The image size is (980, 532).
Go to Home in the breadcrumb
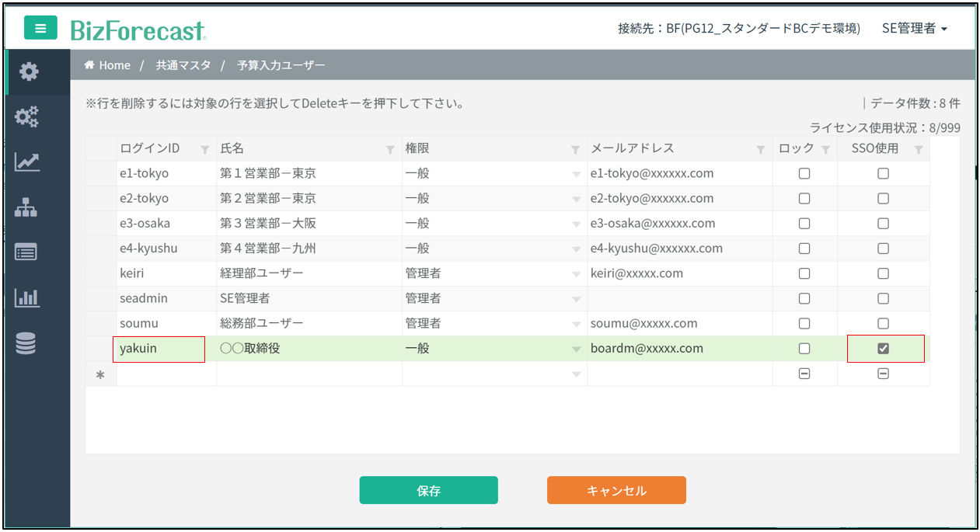pyautogui.click(x=108, y=65)
